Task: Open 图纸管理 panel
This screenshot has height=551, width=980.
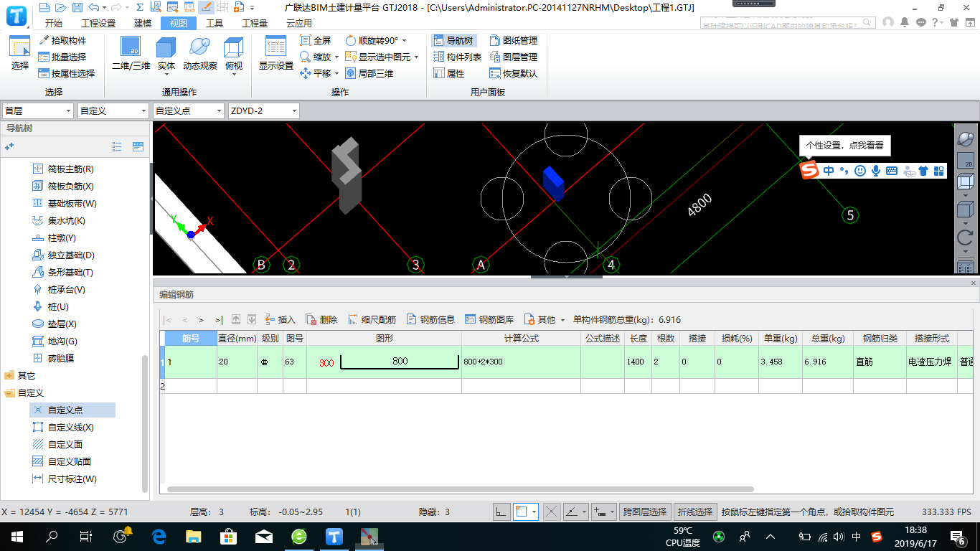Action: click(513, 40)
